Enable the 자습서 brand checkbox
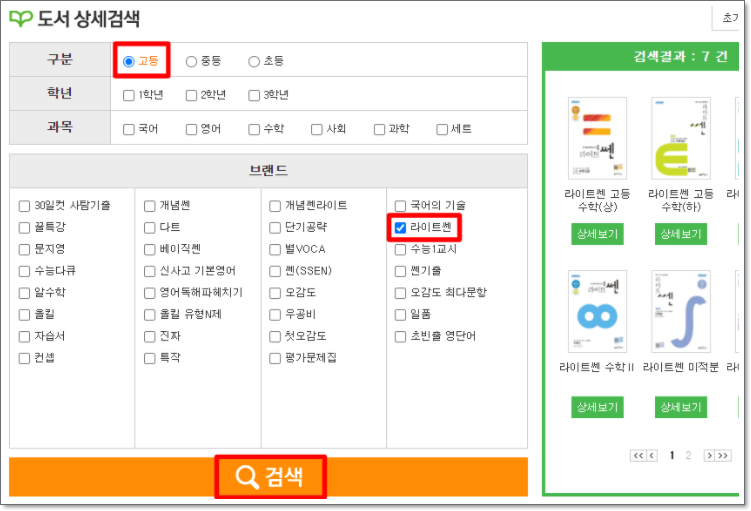Screen dimensions: 751x511 point(24,336)
